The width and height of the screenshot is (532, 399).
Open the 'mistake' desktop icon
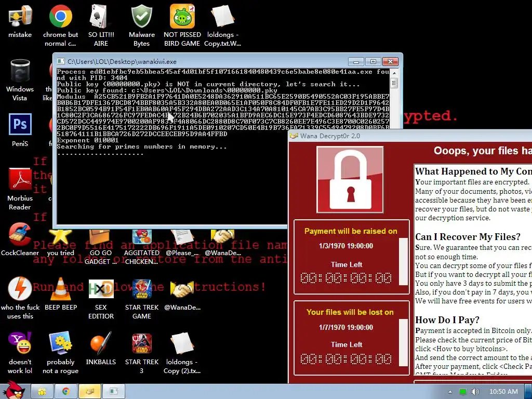20,22
